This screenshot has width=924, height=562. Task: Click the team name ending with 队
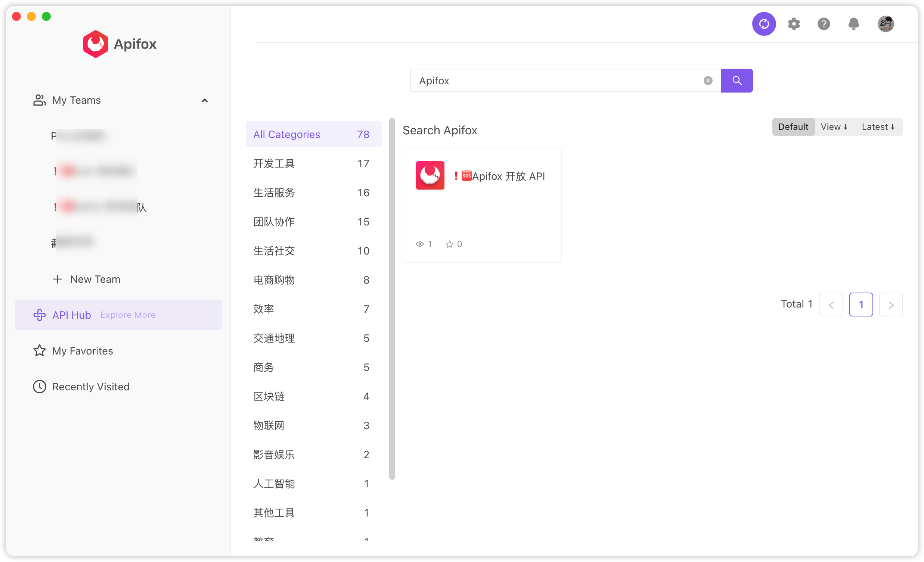click(100, 207)
